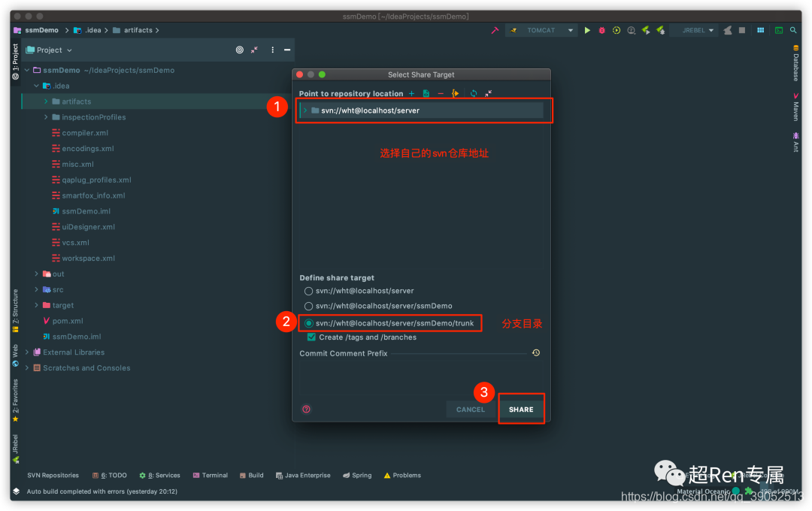Expand External Libraries node
This screenshot has width=812, height=511.
coord(27,352)
